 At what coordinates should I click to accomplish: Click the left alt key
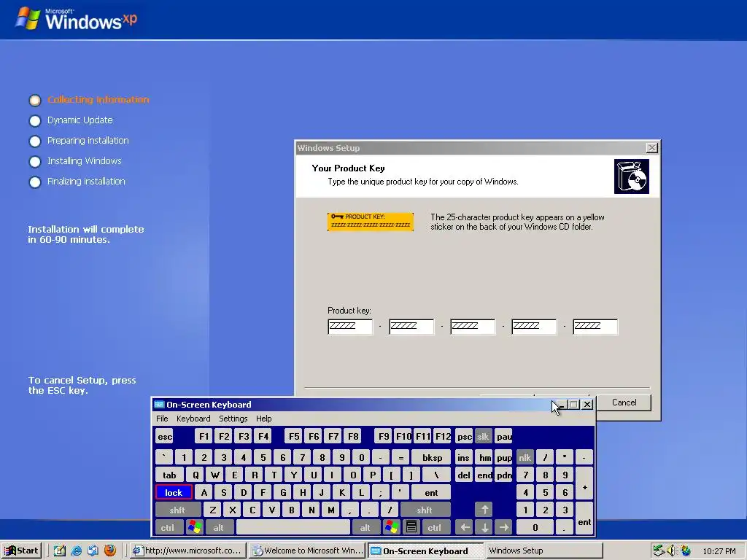219,528
